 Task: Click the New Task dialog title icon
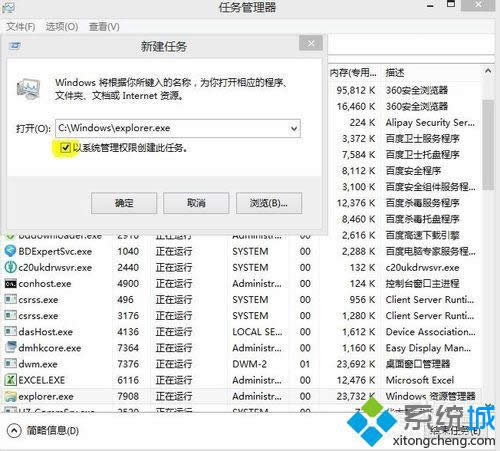click(x=15, y=45)
